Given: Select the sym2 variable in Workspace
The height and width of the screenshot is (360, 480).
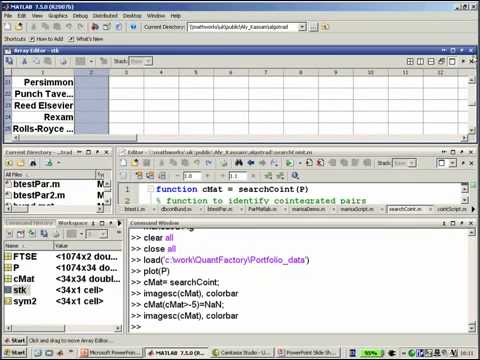Looking at the screenshot, I should point(25,301).
